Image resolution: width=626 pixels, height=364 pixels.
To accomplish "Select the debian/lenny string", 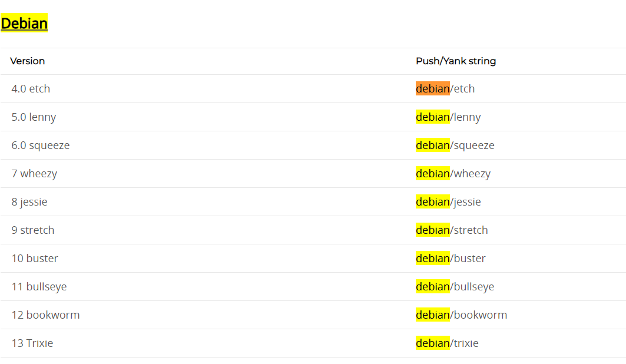I will coord(448,117).
